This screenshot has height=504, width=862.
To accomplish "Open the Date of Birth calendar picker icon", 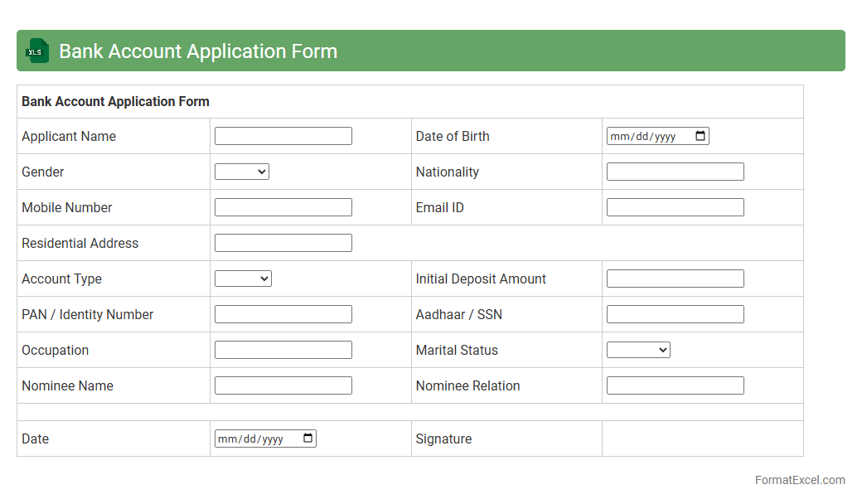I will click(x=700, y=136).
